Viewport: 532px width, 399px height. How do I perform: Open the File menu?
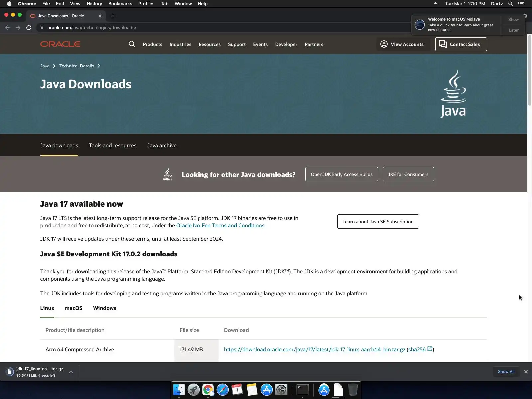click(x=46, y=4)
